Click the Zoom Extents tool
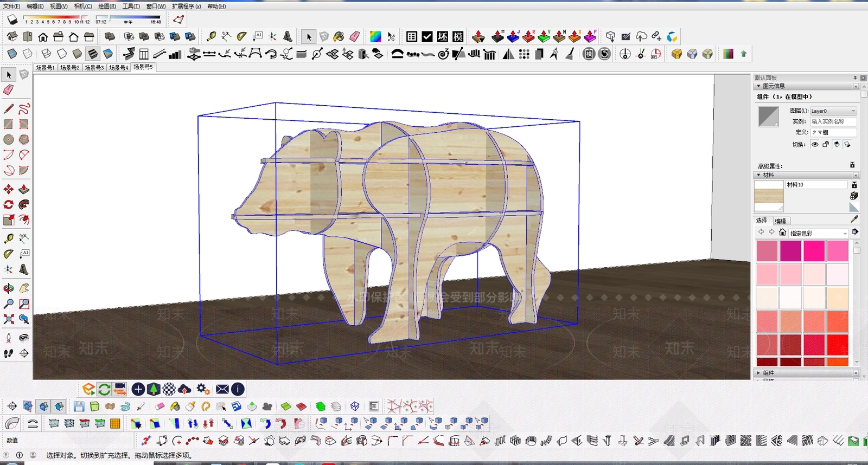Screen dimensions: 868x465 (9, 319)
